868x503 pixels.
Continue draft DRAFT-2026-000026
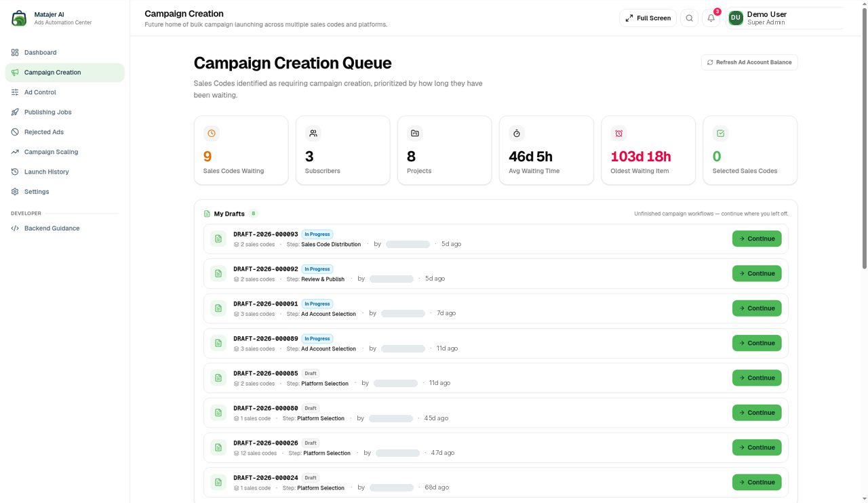pos(757,447)
